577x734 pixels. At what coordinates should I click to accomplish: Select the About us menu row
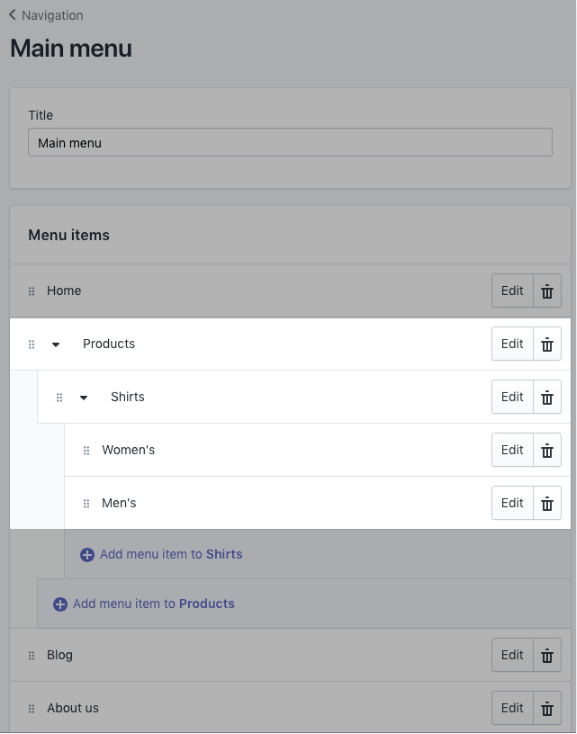pos(290,708)
